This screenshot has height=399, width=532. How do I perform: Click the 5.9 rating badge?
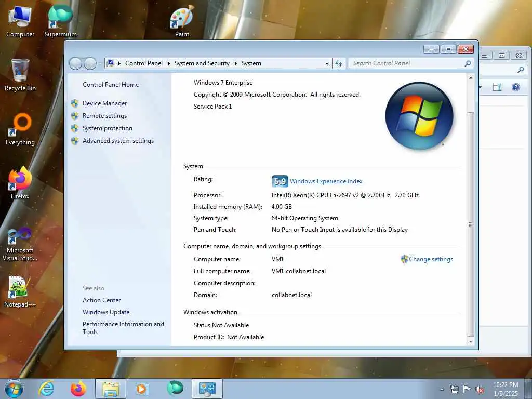pyautogui.click(x=280, y=181)
